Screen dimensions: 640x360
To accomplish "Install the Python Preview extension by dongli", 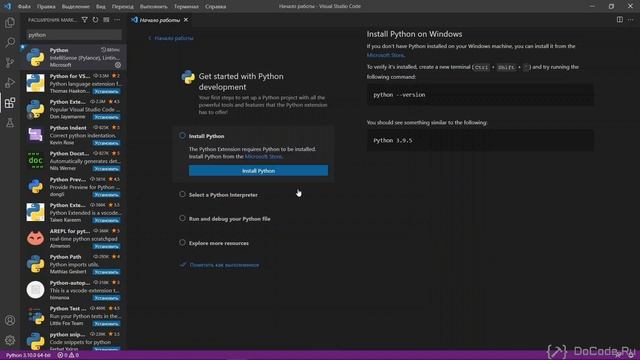I will click(x=106, y=194).
